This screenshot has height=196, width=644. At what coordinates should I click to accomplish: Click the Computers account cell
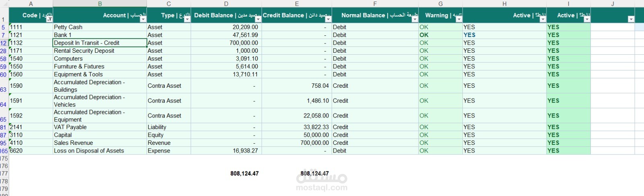100,58
